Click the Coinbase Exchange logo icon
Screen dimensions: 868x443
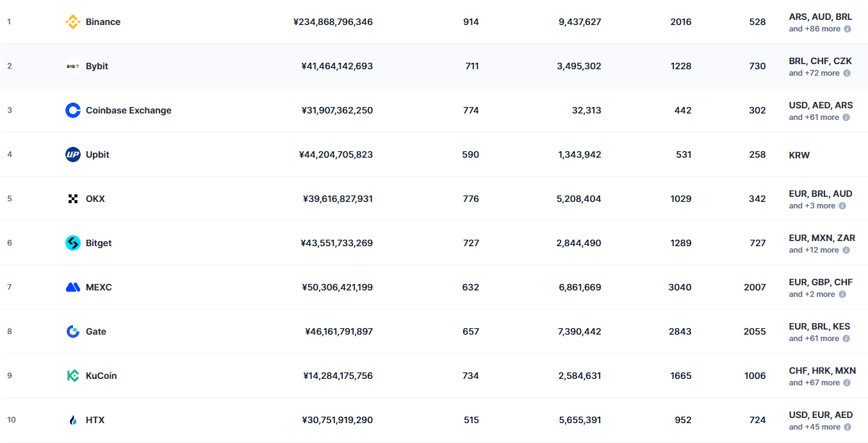pos(73,110)
